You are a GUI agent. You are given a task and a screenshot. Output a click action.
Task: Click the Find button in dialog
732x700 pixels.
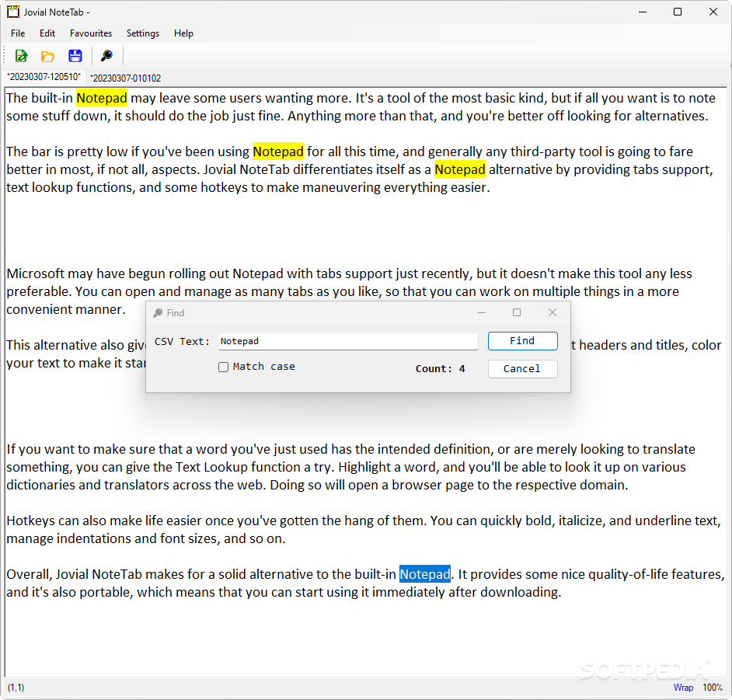[x=522, y=341]
